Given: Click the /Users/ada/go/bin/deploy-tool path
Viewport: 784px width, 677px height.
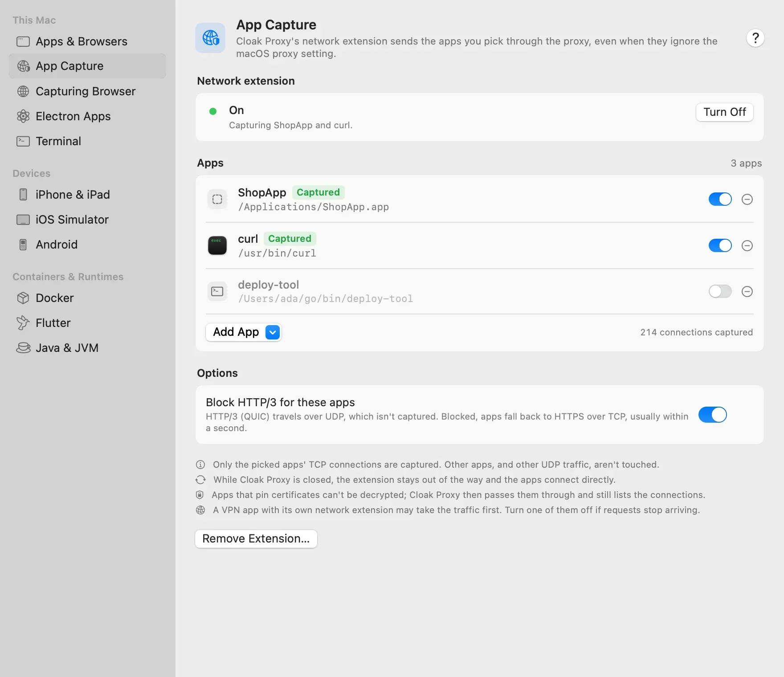Looking at the screenshot, I should coord(325,299).
